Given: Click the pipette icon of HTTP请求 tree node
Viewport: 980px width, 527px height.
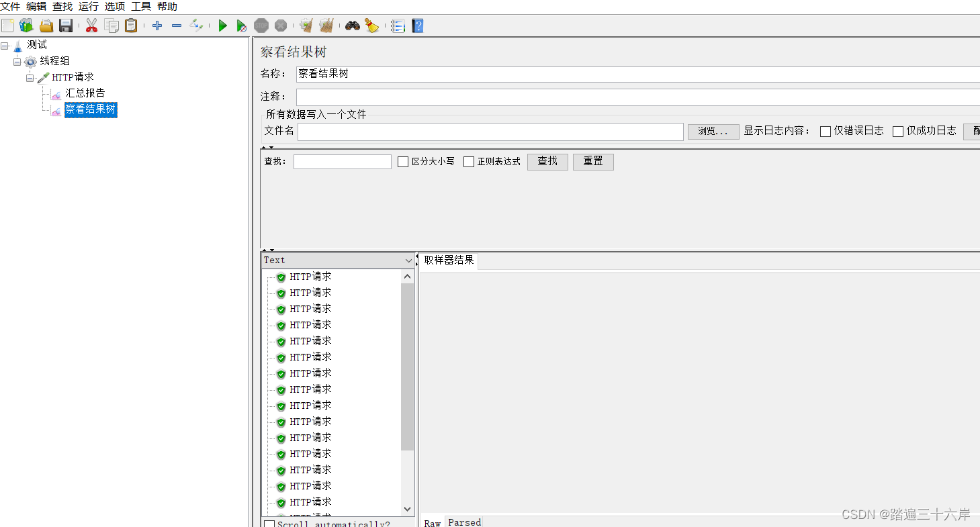Looking at the screenshot, I should pos(44,78).
